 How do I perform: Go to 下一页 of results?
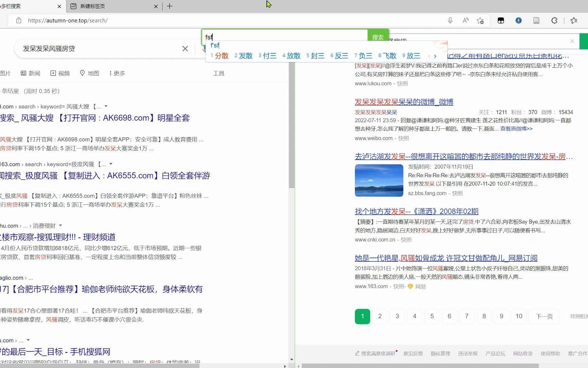point(544,316)
